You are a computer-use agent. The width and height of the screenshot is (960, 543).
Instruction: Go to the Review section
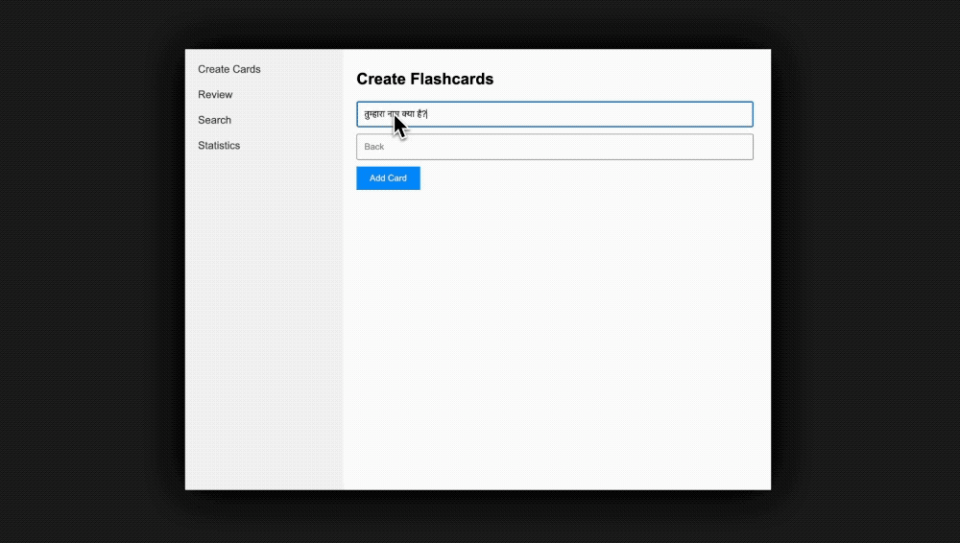215,95
